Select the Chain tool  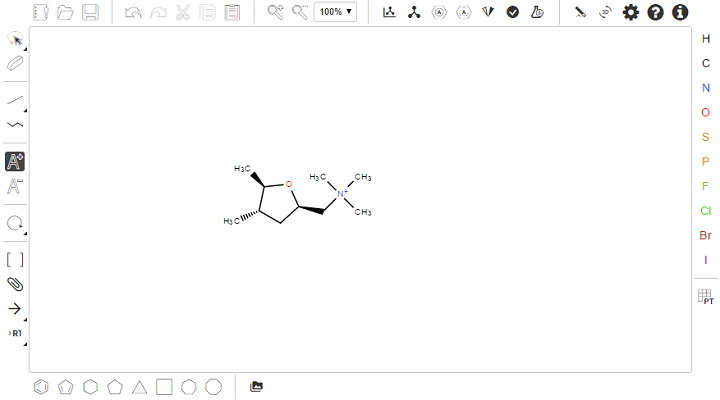(x=16, y=125)
